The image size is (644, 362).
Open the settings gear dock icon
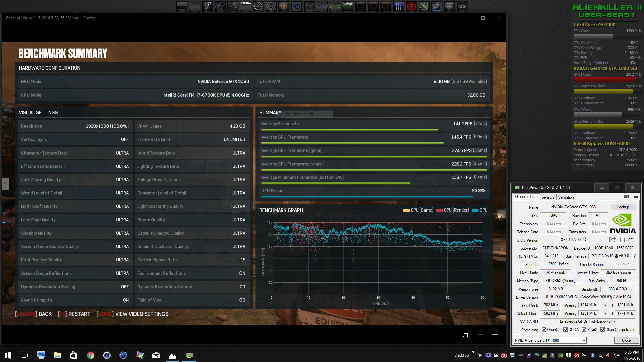[x=449, y=6]
